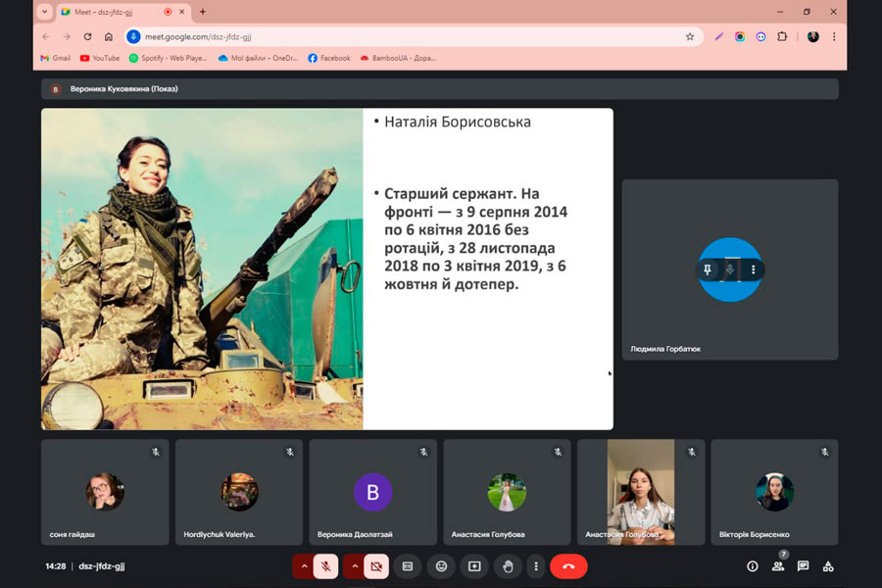This screenshot has height=588, width=882.
Task: Open more options on Людмила Горбатюк tile
Action: coord(754,269)
